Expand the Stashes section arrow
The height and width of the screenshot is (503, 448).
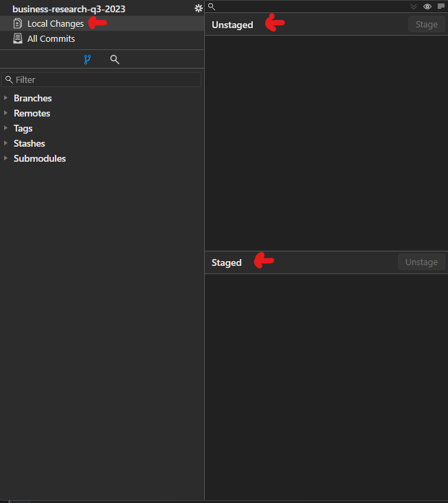[5, 143]
